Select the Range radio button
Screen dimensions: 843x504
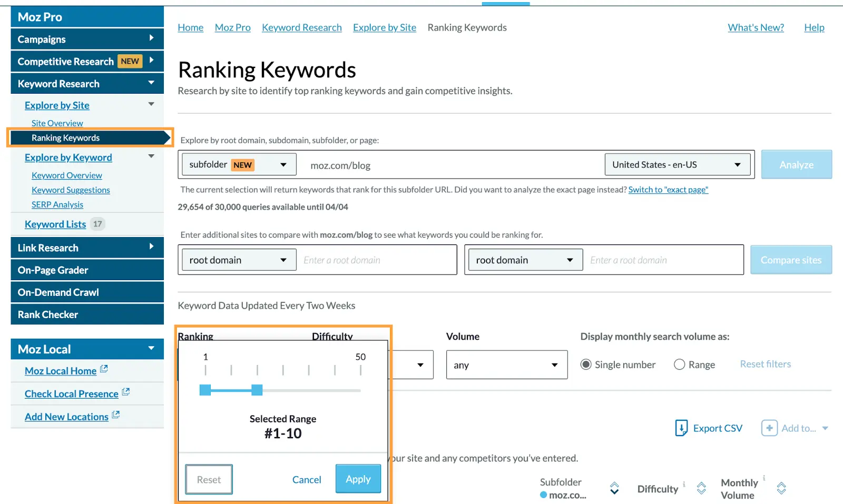(680, 364)
